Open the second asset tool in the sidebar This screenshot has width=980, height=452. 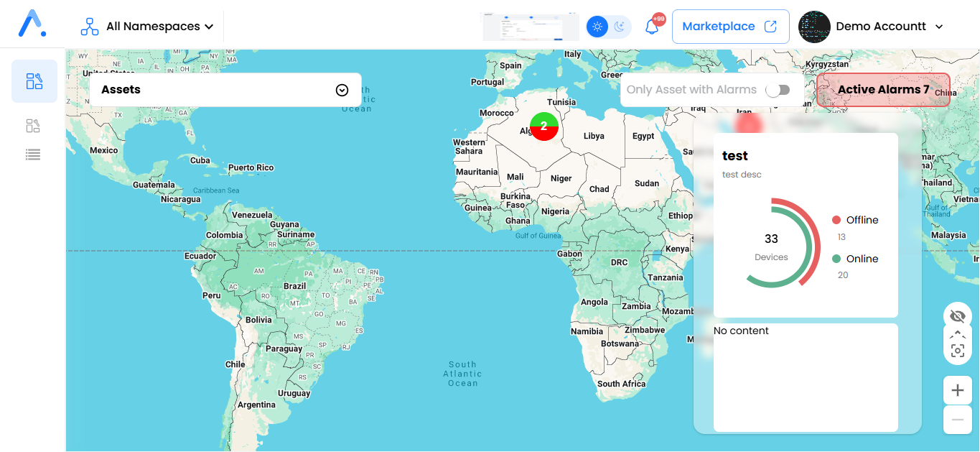click(33, 125)
